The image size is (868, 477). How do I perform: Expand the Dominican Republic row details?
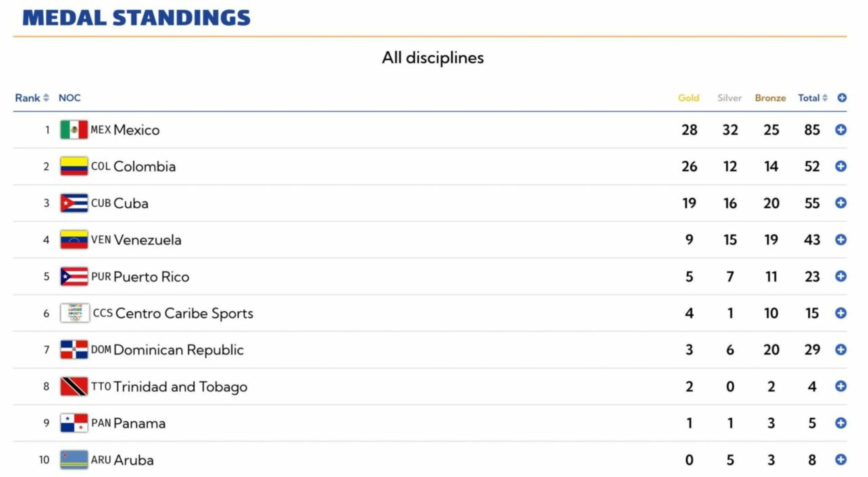pos(841,350)
